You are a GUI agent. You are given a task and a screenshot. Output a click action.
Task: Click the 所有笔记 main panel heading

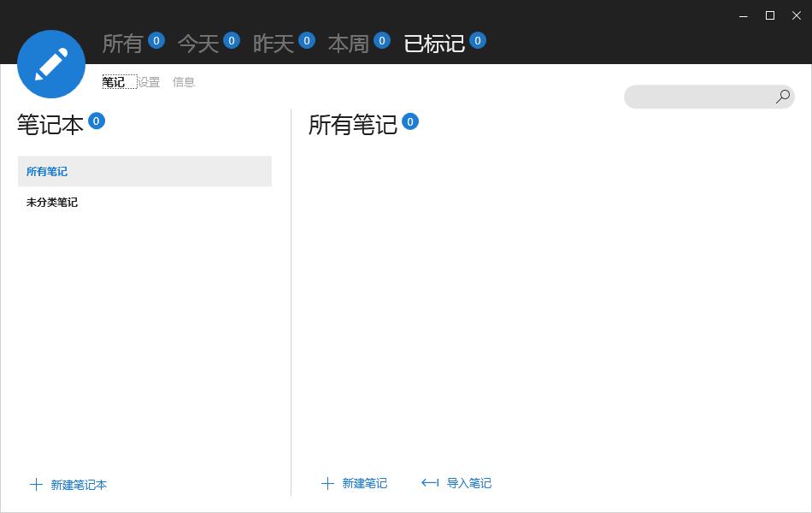(353, 125)
